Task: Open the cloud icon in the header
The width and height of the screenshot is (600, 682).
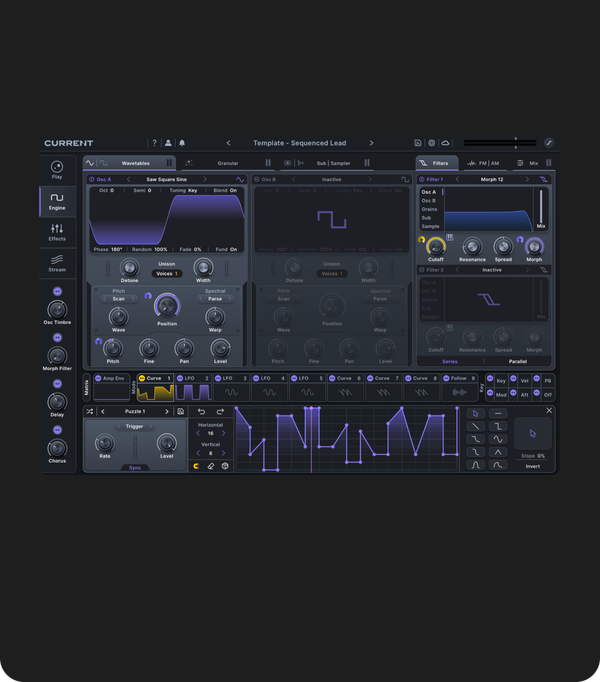Action: tap(445, 143)
